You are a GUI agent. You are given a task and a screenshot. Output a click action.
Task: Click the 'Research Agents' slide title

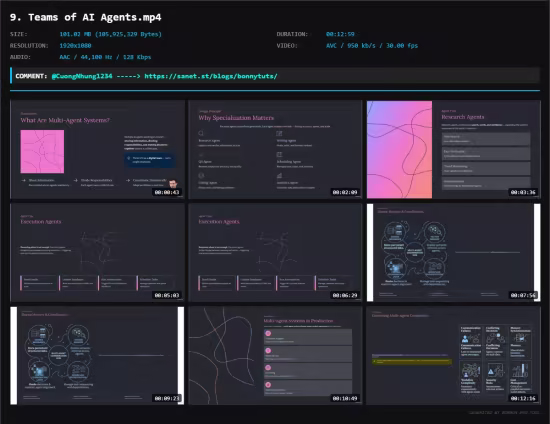click(x=463, y=117)
